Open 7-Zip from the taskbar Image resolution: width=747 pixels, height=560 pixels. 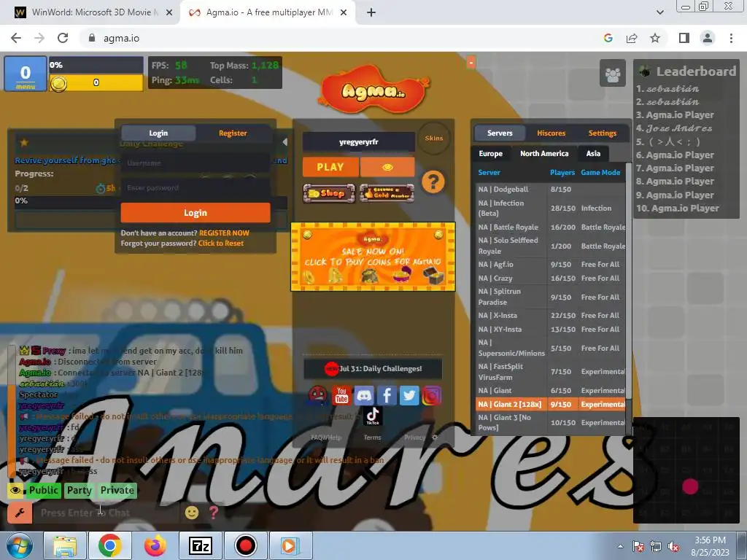tap(200, 545)
